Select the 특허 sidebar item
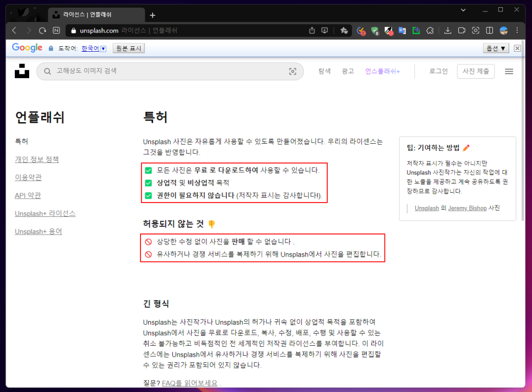The image size is (532, 392). [21, 141]
